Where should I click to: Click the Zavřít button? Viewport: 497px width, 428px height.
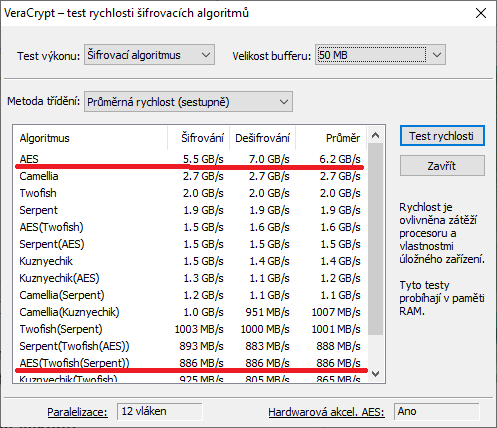click(x=442, y=166)
